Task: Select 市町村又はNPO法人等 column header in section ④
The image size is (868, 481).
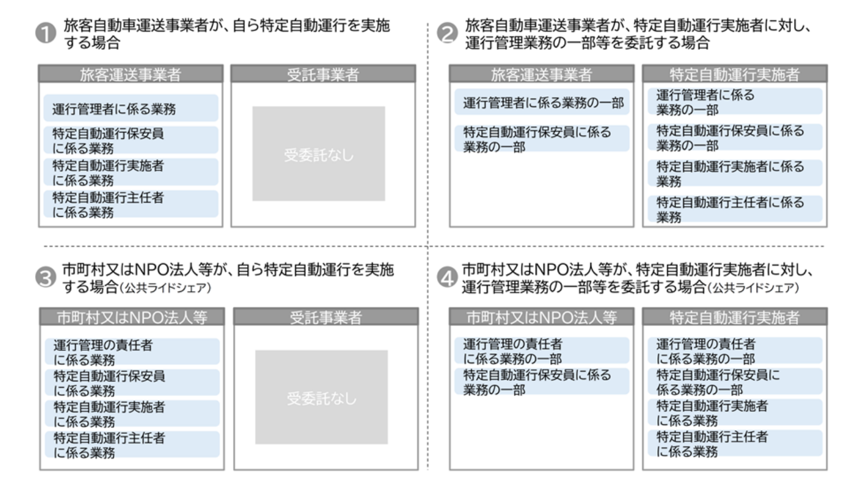Action: [541, 317]
